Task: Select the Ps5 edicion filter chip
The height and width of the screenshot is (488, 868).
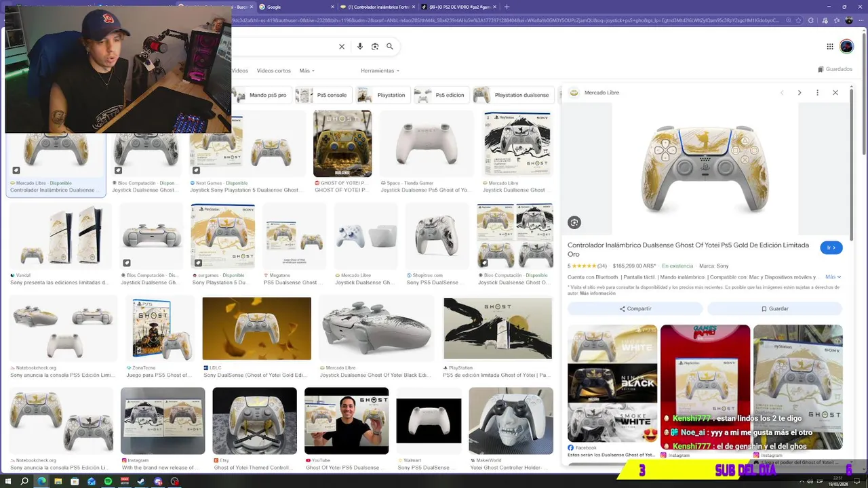Action: (x=441, y=95)
